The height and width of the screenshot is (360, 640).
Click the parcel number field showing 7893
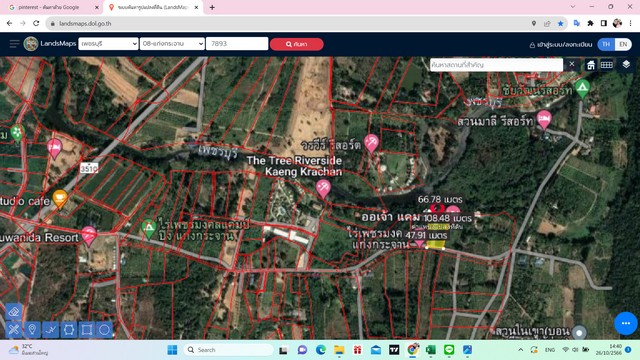coord(237,44)
